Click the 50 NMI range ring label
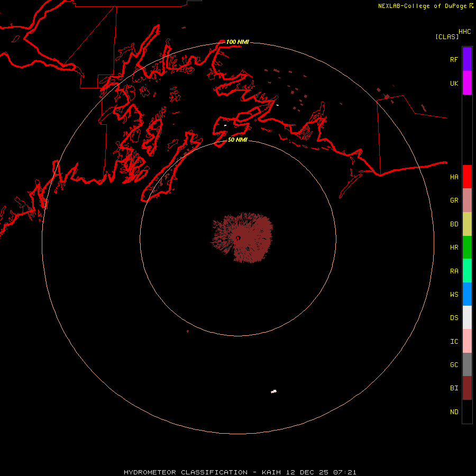This screenshot has width=476, height=476. point(237,140)
